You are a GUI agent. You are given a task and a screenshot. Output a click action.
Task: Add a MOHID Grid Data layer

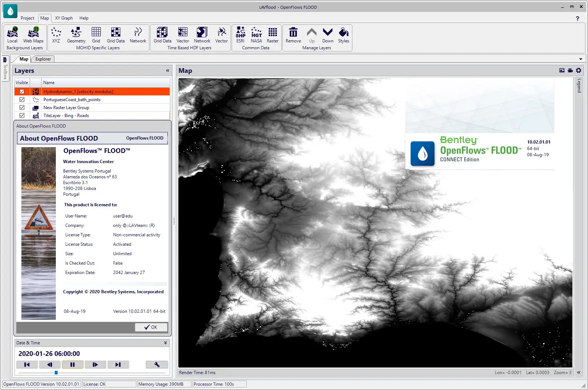(116, 35)
